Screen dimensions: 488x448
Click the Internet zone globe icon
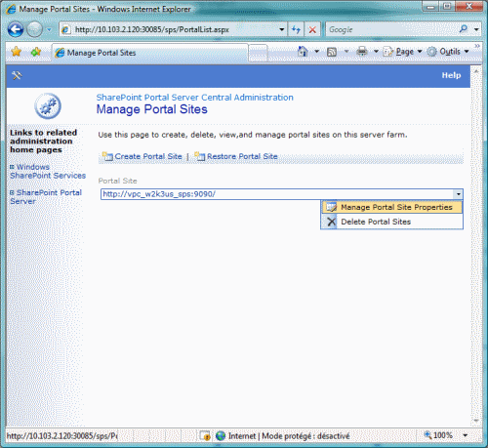pos(221,435)
